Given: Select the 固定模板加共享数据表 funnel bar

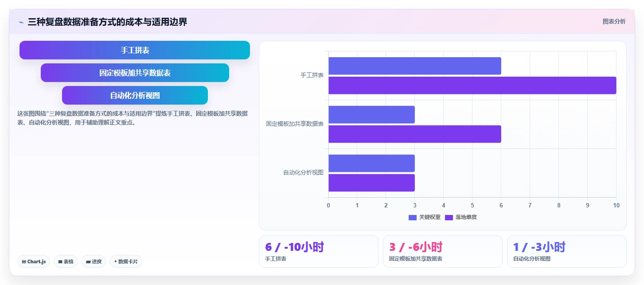Looking at the screenshot, I should pyautogui.click(x=135, y=73).
